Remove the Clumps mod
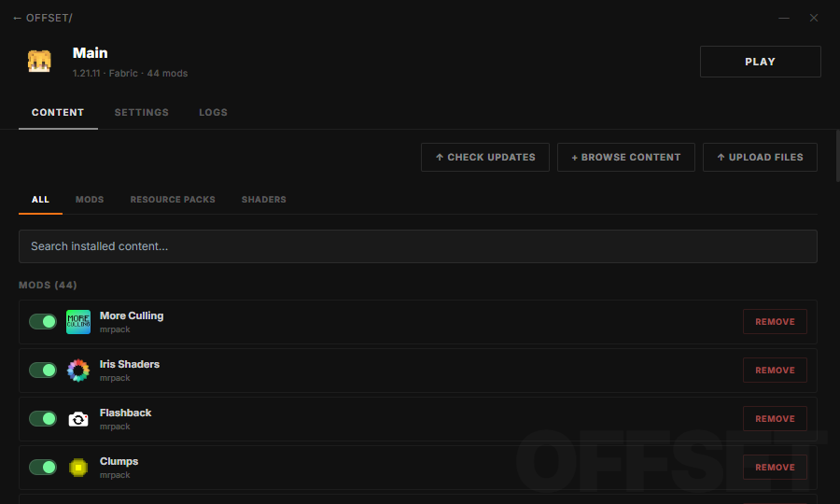Viewport: 840px width, 504px height. pyautogui.click(x=775, y=467)
